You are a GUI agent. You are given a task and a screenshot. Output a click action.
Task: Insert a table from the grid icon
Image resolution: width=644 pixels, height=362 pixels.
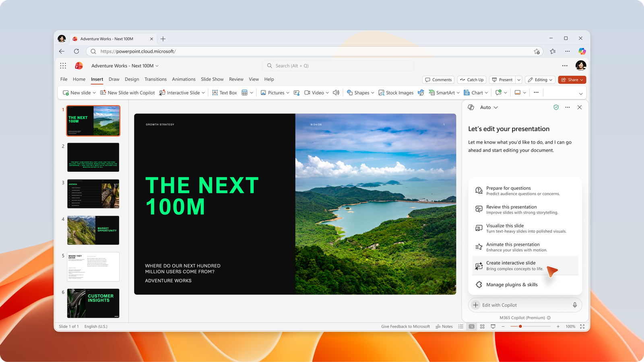point(244,93)
